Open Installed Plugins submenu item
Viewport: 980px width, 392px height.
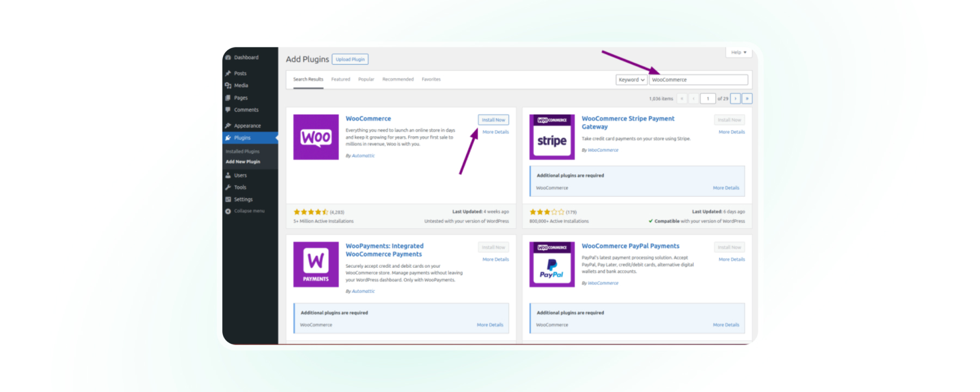pyautogui.click(x=243, y=151)
